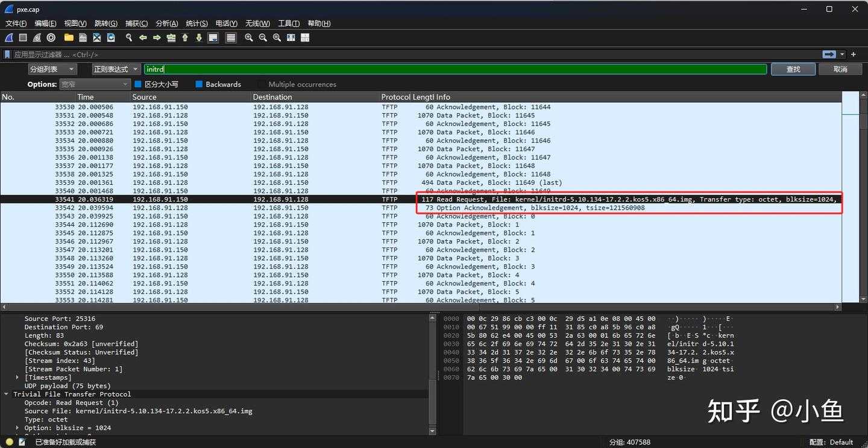Open capture options gear icon
Screen dimensions: 868x448
tap(51, 38)
